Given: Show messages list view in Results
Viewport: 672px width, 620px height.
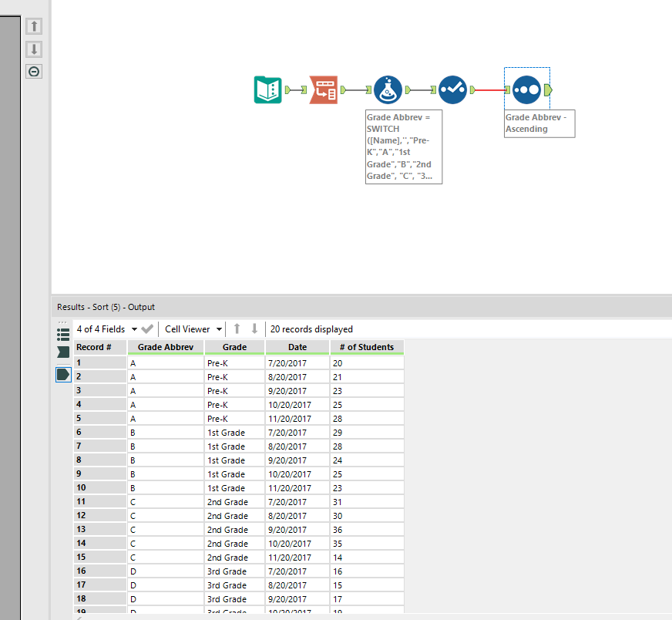Looking at the screenshot, I should click(x=63, y=335).
